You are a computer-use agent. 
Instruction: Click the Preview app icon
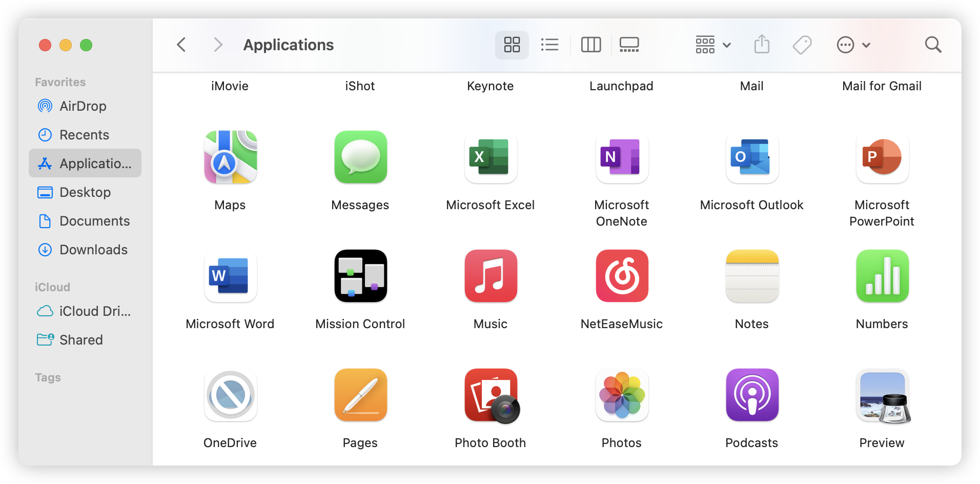[x=883, y=396]
